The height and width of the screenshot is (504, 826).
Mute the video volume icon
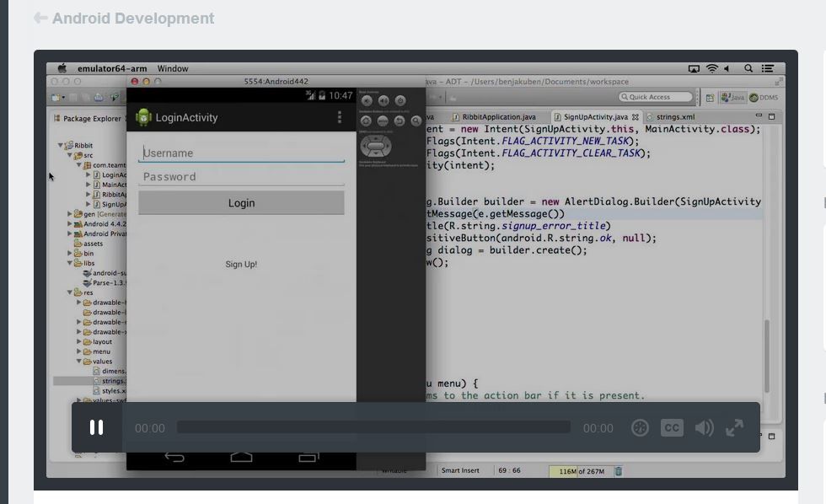(x=703, y=428)
